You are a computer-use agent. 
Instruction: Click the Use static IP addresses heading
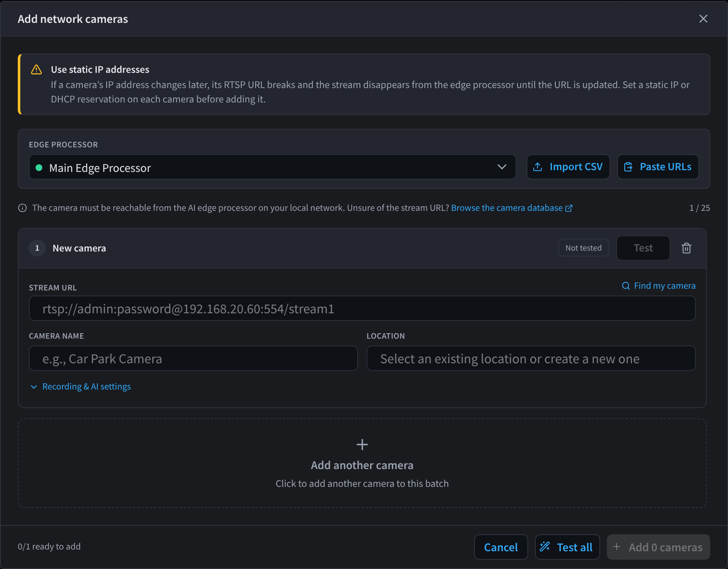[100, 69]
